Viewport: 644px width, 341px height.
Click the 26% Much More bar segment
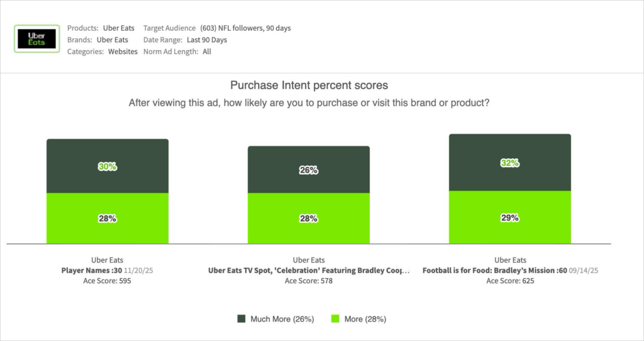(x=309, y=170)
